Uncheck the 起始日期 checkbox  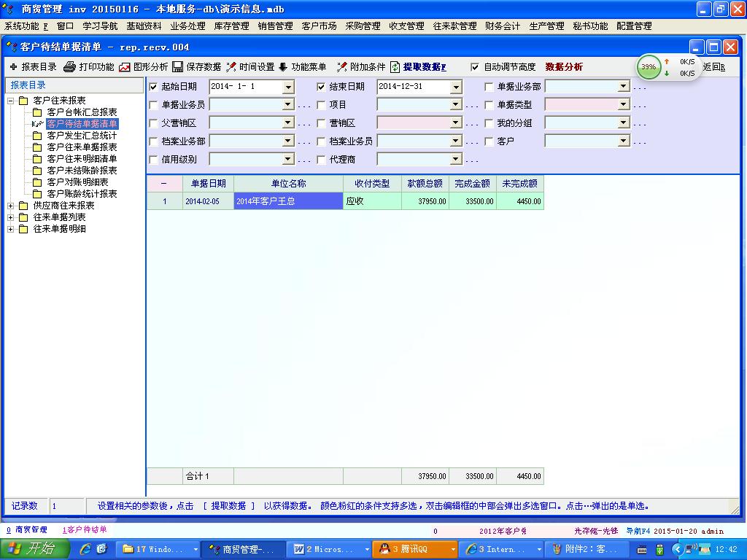click(153, 87)
